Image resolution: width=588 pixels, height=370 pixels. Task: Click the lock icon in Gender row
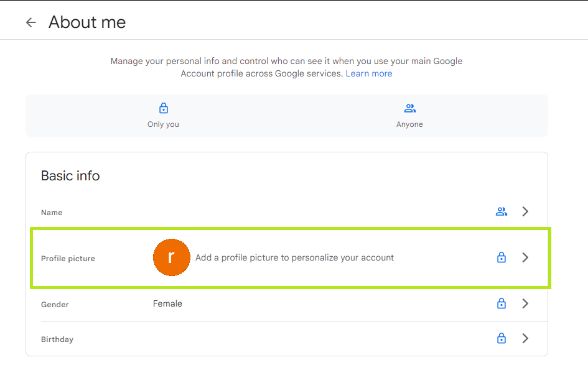click(502, 303)
